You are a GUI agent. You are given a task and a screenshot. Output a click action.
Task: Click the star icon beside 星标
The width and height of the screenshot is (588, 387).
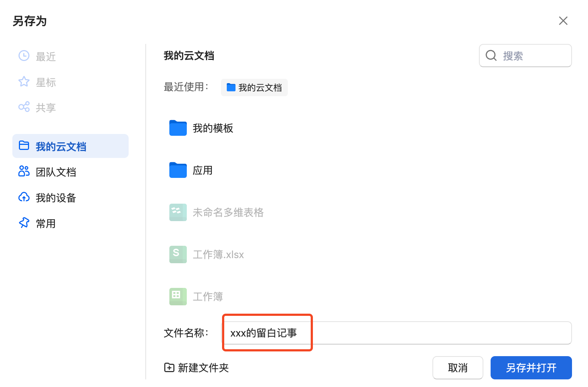24,82
